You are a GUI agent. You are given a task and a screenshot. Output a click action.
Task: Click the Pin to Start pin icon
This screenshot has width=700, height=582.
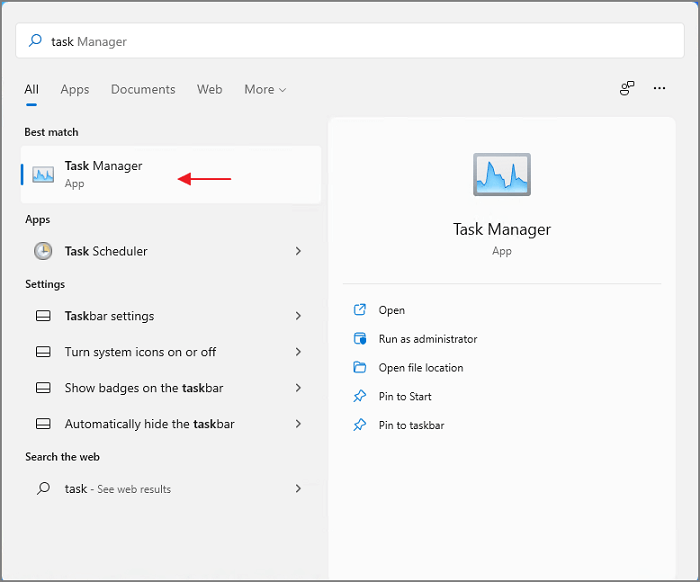point(360,397)
